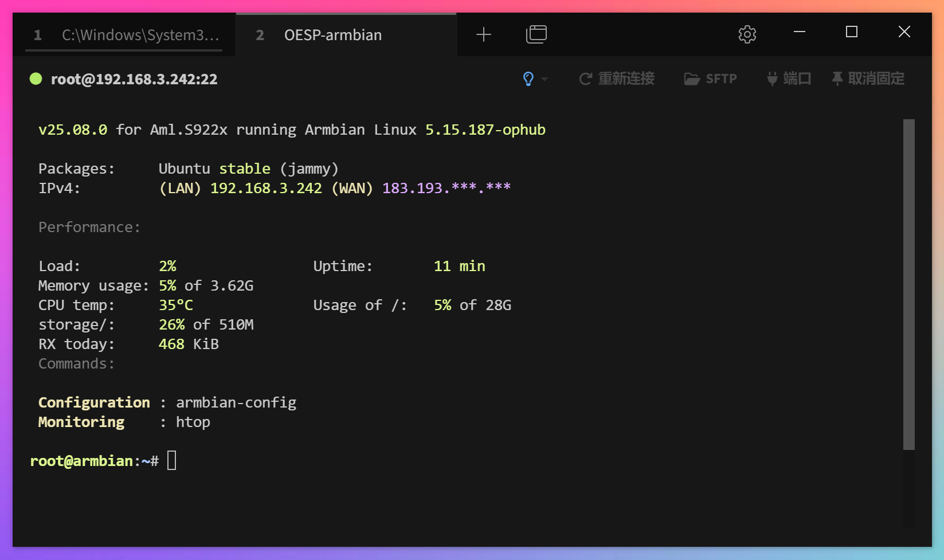Minimize the terminal window

point(800,32)
